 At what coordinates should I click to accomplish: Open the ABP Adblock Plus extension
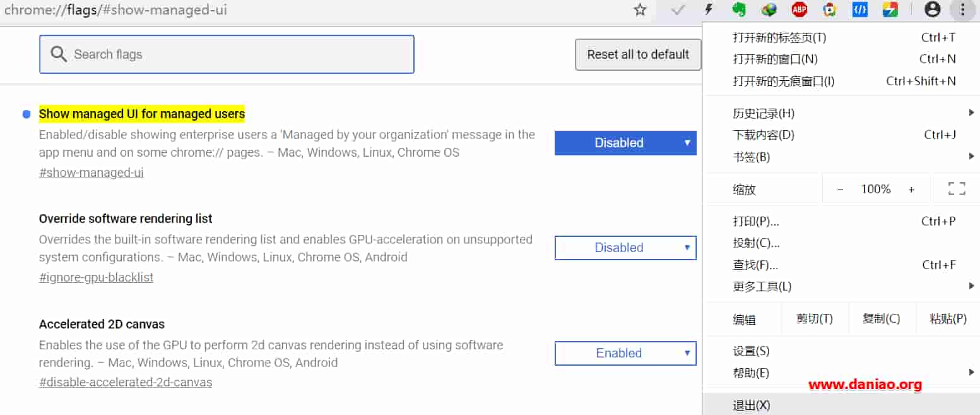(800, 9)
